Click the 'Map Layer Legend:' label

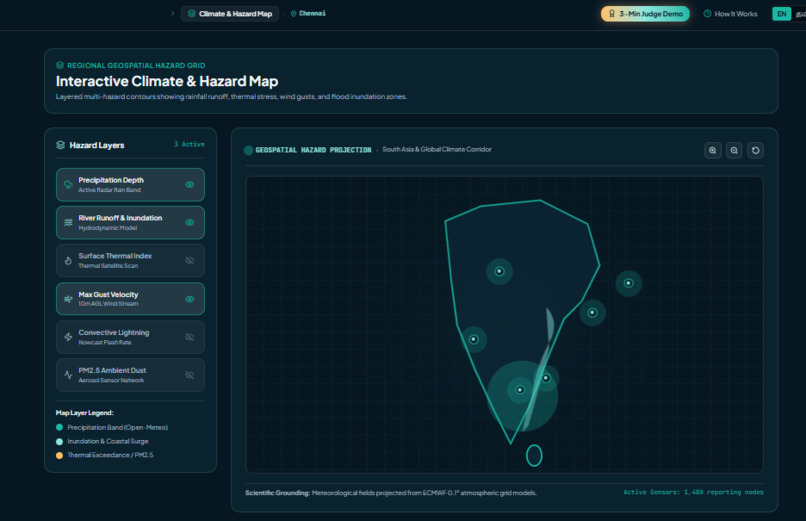click(x=84, y=413)
